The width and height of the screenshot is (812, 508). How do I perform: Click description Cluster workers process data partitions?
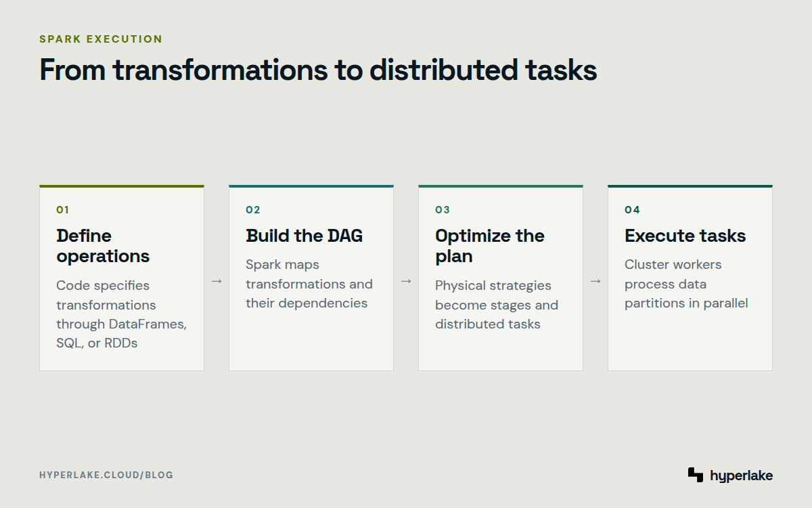686,284
